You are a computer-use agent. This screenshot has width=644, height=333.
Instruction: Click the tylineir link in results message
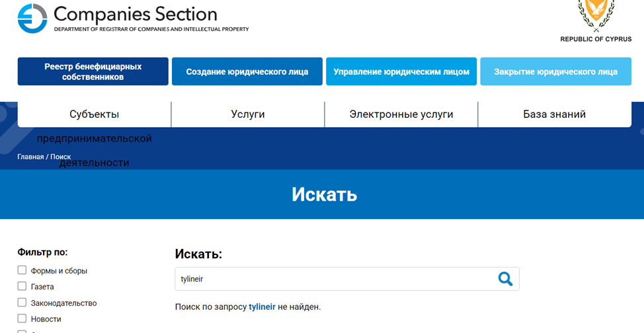pyautogui.click(x=262, y=307)
